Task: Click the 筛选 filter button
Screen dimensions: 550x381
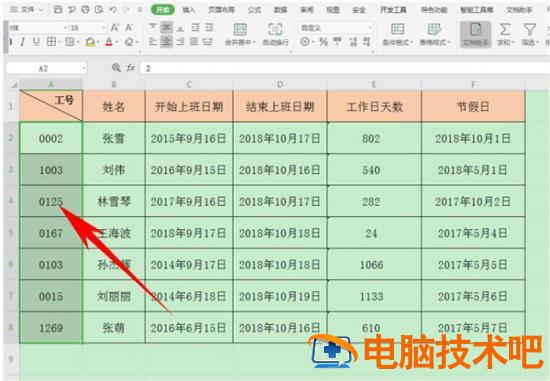Action: point(530,34)
